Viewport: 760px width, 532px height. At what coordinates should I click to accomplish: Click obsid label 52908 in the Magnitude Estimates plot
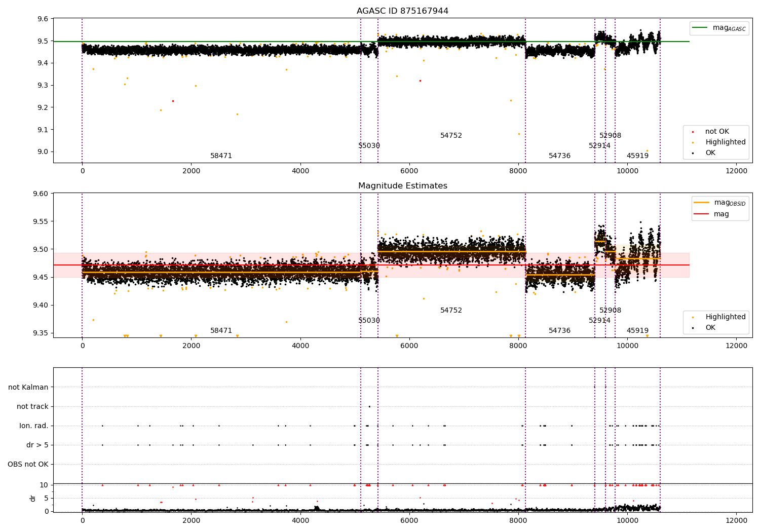pyautogui.click(x=610, y=311)
